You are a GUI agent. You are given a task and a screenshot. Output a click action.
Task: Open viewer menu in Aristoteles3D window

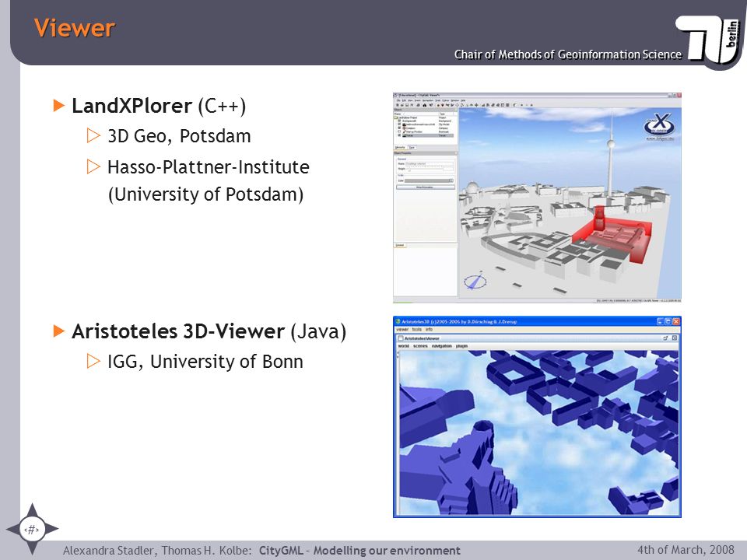point(402,330)
